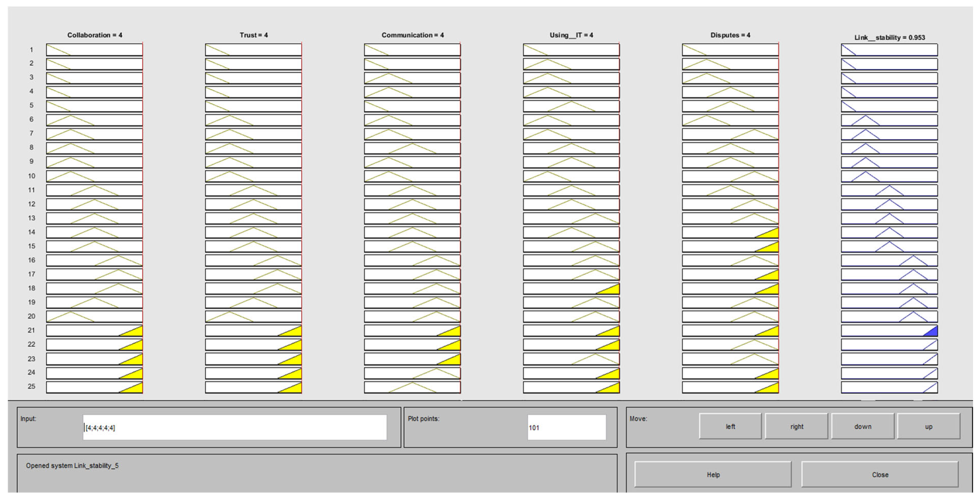Click the Collaboration input red line in rule 12

(x=142, y=204)
